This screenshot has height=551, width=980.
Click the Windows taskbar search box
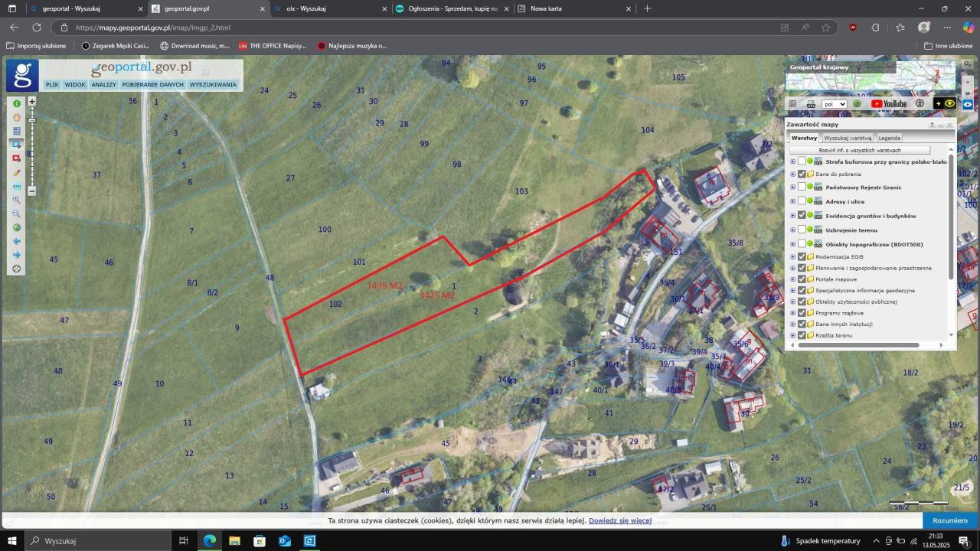click(98, 541)
